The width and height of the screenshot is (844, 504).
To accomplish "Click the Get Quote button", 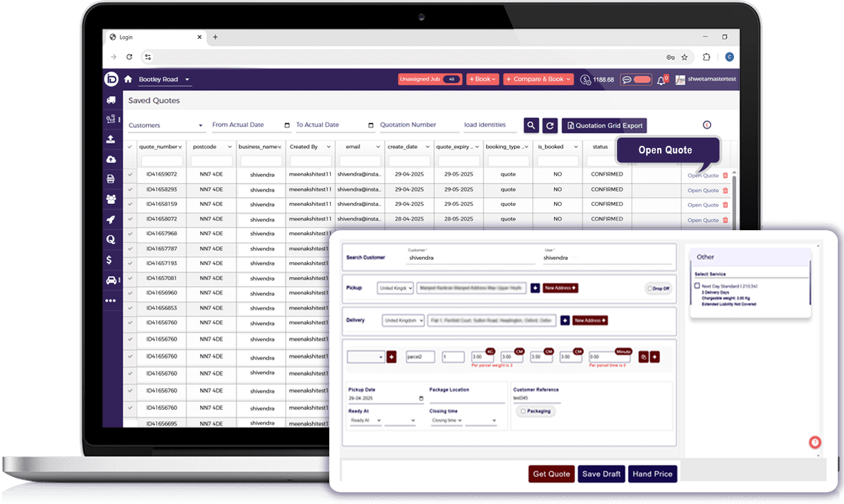I will tap(551, 474).
